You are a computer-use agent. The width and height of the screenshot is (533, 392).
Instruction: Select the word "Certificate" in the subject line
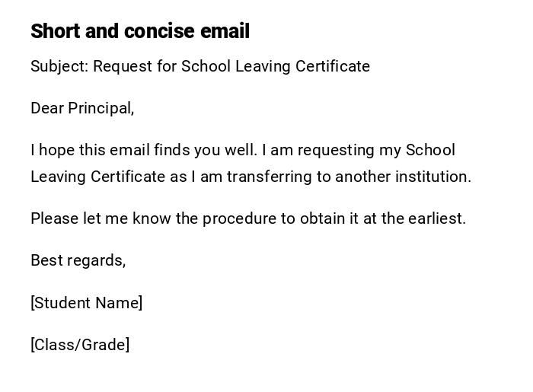(x=332, y=66)
